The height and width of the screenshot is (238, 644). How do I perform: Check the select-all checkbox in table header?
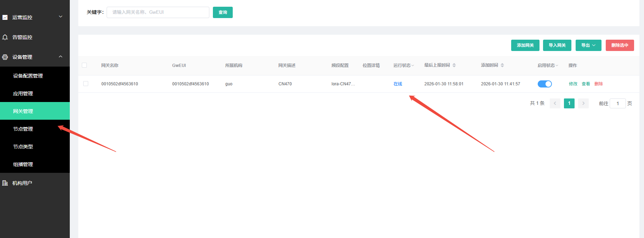click(84, 65)
